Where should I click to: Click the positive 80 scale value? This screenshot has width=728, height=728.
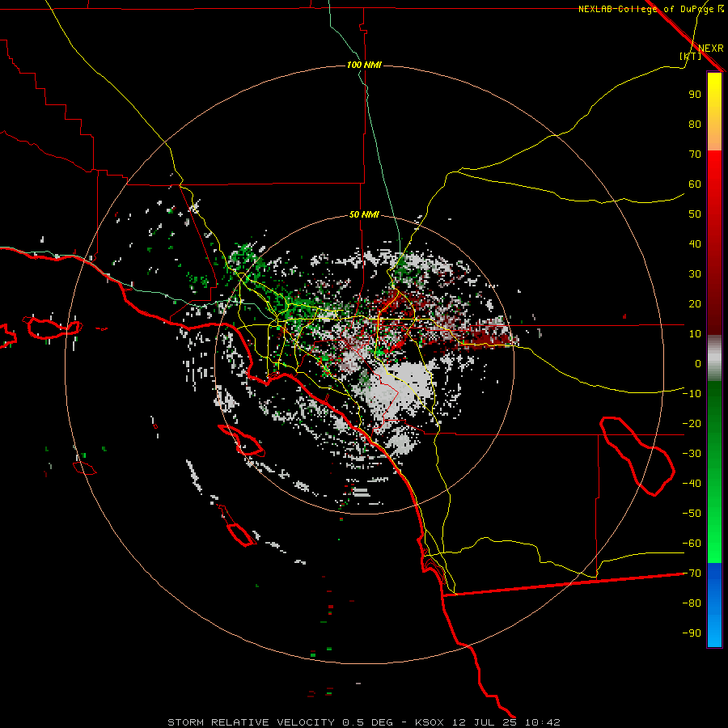pyautogui.click(x=695, y=124)
